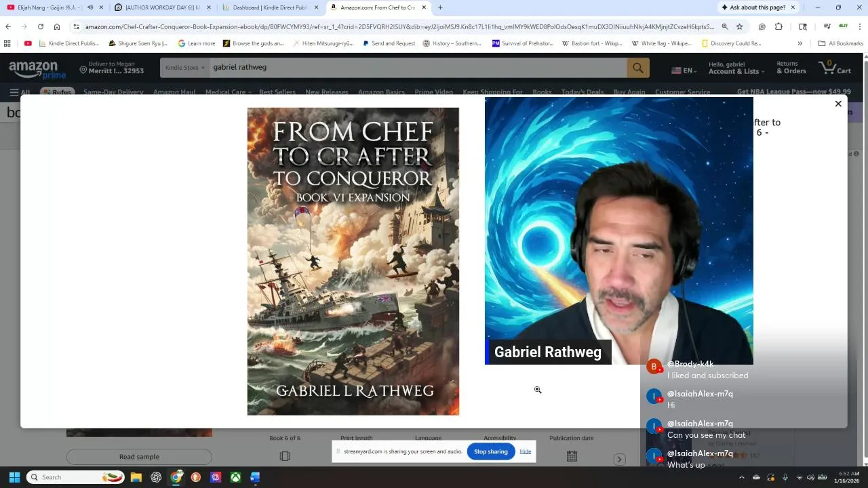Advance the product details carousel arrow
Image resolution: width=868 pixels, height=488 pixels.
pos(619,460)
